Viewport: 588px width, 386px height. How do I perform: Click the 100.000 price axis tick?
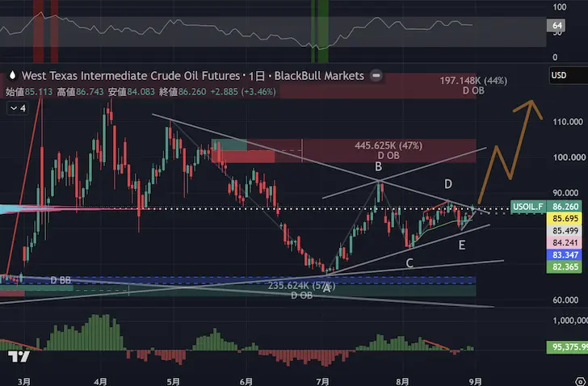pos(569,157)
